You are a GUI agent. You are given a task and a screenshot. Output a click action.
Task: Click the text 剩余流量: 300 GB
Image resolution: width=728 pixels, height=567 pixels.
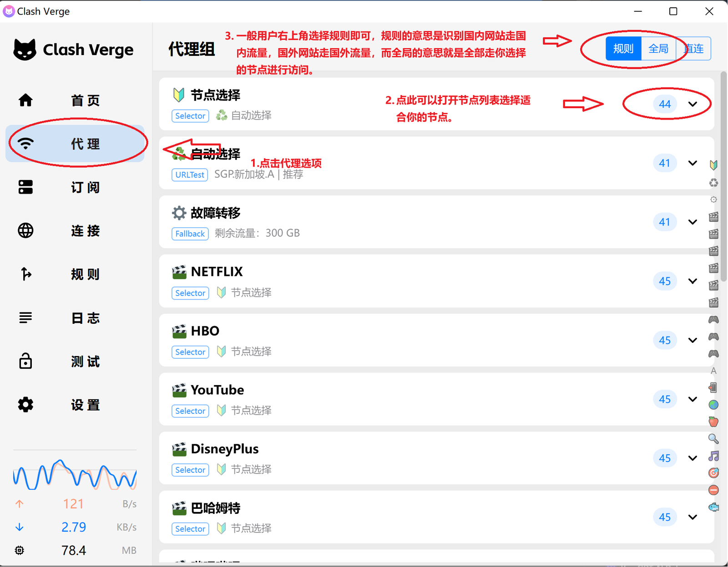click(257, 233)
